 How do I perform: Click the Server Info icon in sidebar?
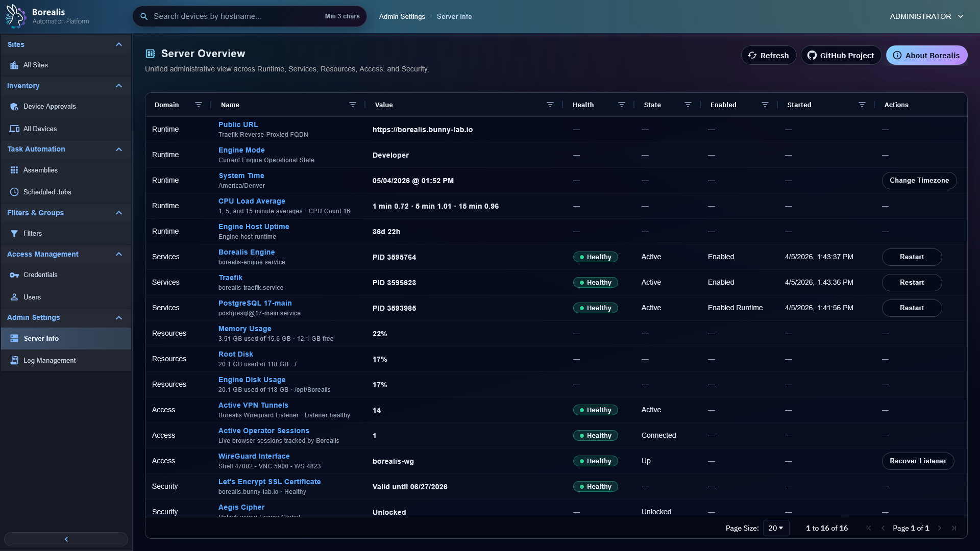14,339
